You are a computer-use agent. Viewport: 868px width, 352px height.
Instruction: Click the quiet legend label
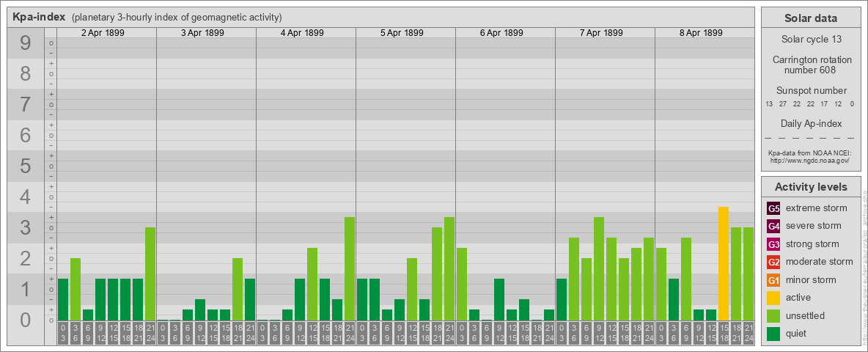(796, 333)
